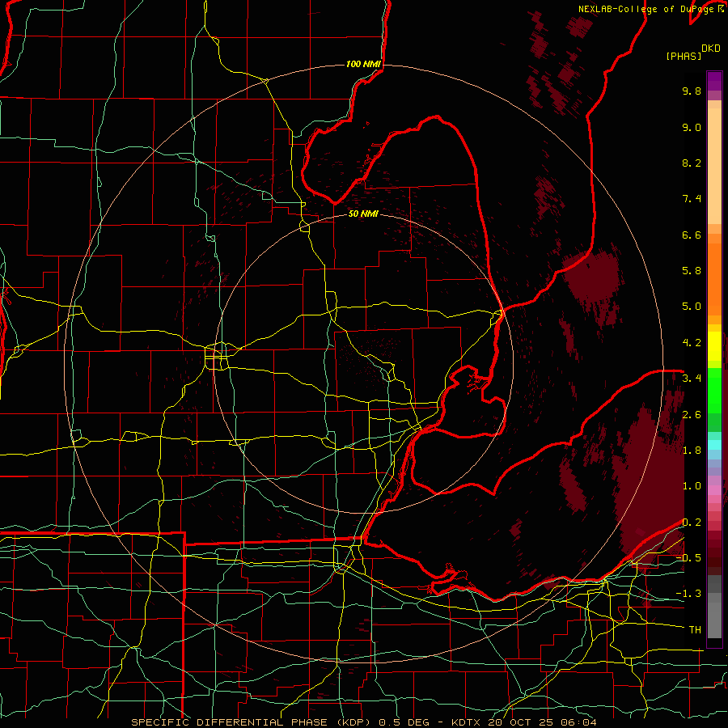This screenshot has height=728, width=728.
Task: Select the 3.4 scale value
Action: [x=692, y=379]
